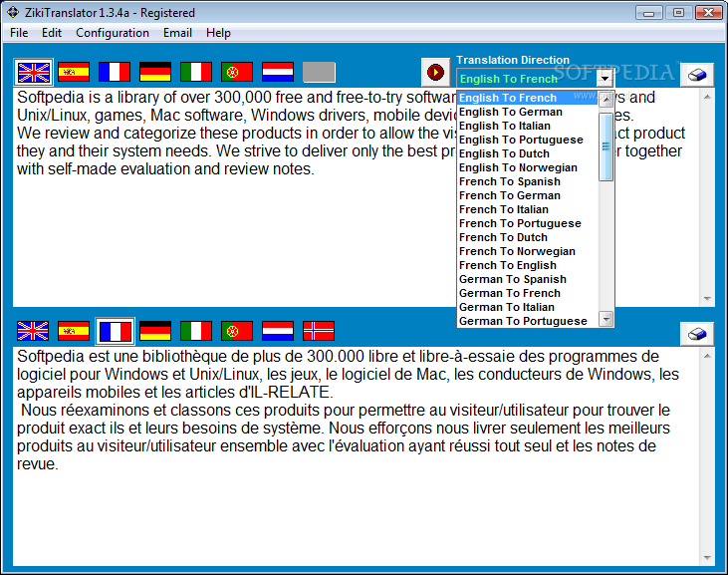728x575 pixels.
Task: Select the Portuguese flag in source language row
Action: (x=237, y=73)
